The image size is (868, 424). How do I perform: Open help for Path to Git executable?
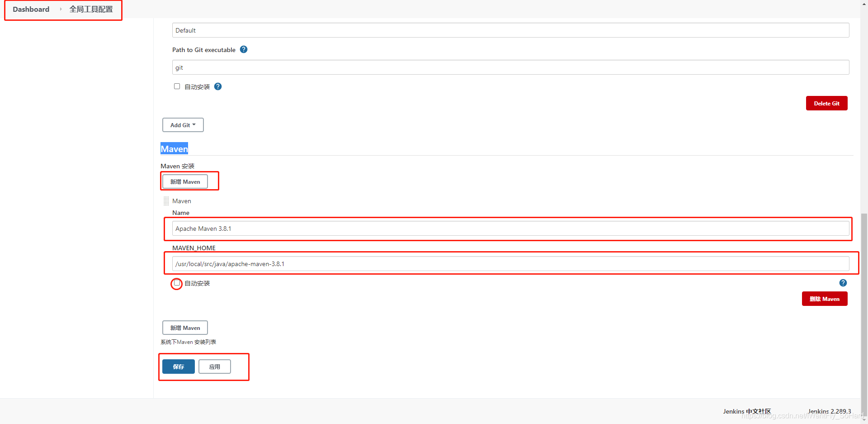click(x=244, y=49)
